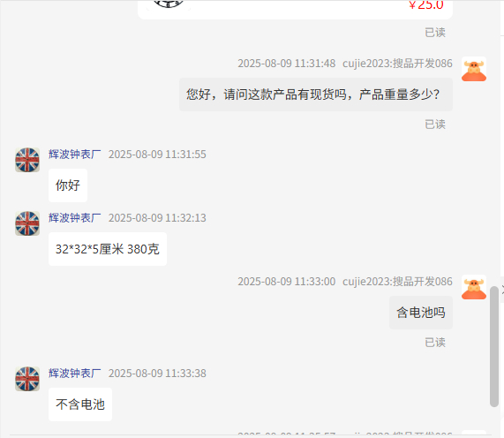Select the 不含电池 reply bubble

[x=80, y=404]
